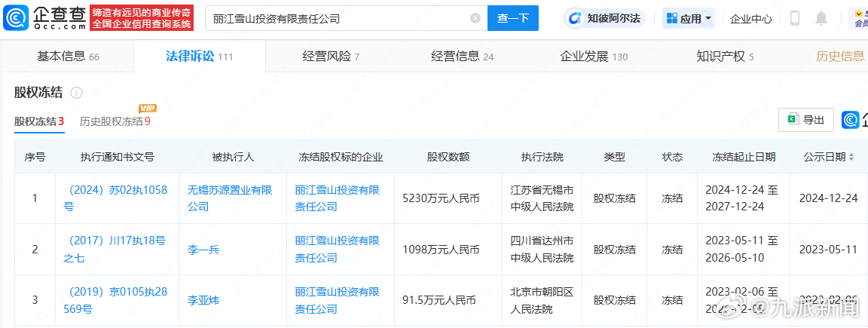
Task: Click the 1098万元人民币 amount cell
Action: click(448, 250)
